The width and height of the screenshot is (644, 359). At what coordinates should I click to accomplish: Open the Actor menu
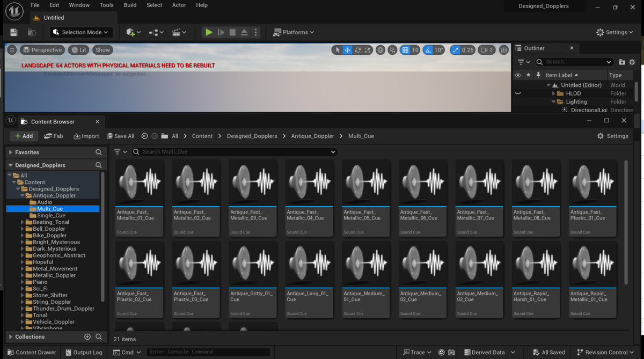(x=179, y=5)
